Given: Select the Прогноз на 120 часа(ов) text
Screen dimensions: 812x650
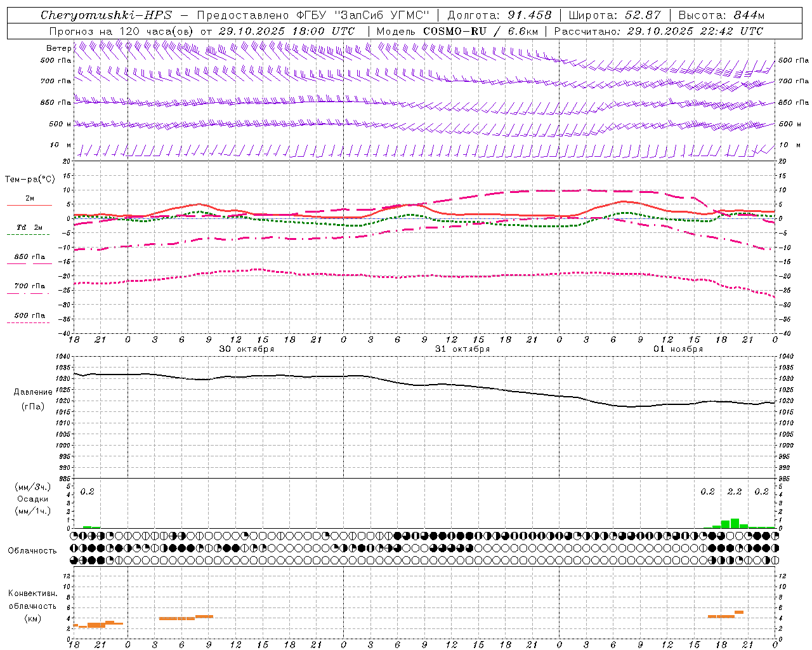Looking at the screenshot, I should coord(122,31).
